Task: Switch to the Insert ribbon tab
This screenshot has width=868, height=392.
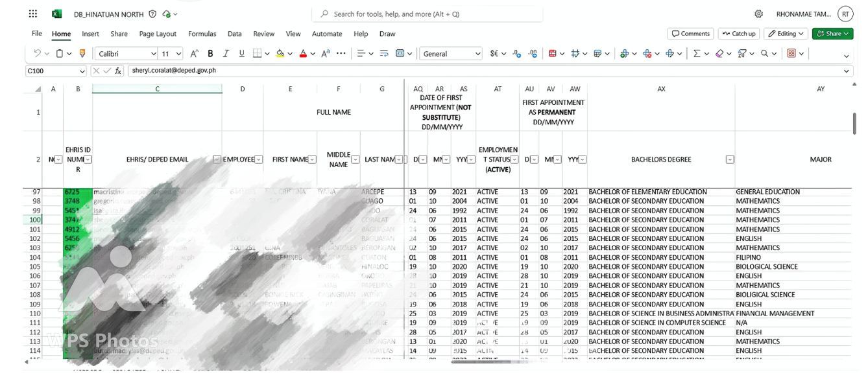Action: pos(90,34)
